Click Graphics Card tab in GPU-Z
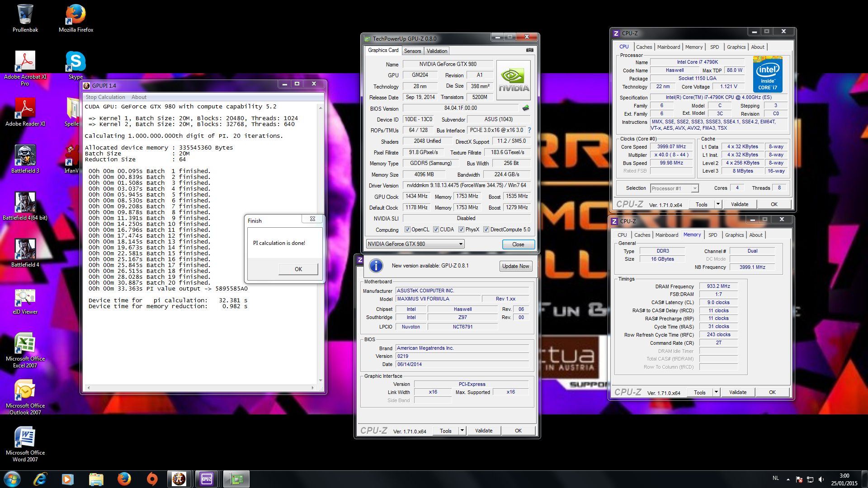The height and width of the screenshot is (488, 868). tap(383, 50)
